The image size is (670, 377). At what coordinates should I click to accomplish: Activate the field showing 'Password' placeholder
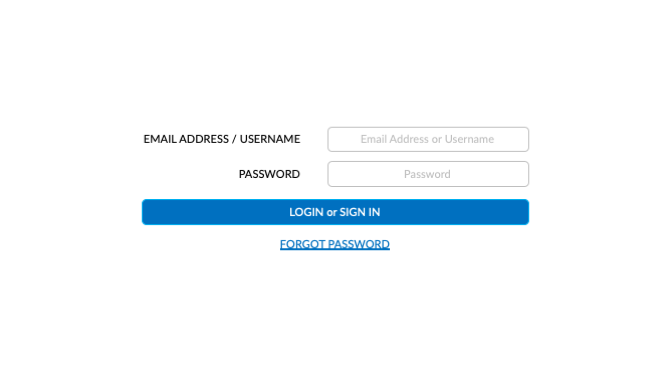(428, 174)
